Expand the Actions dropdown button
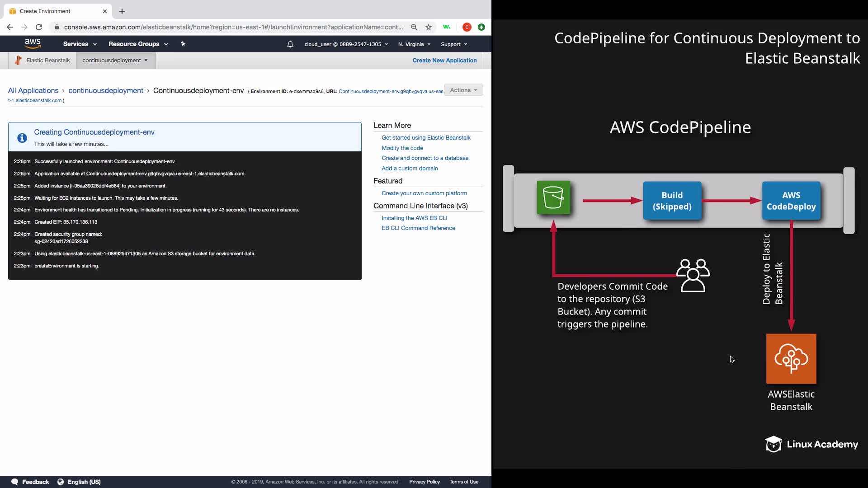This screenshot has height=488, width=868. point(463,90)
